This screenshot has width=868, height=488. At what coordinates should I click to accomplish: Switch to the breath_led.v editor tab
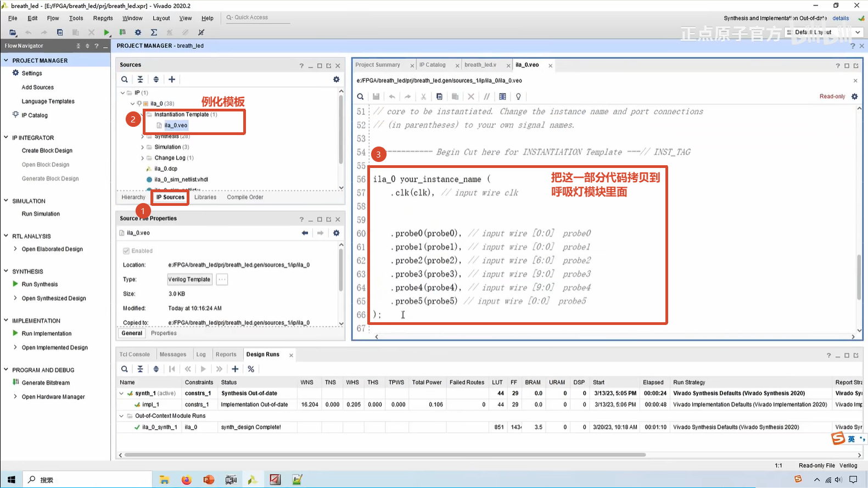[480, 65]
